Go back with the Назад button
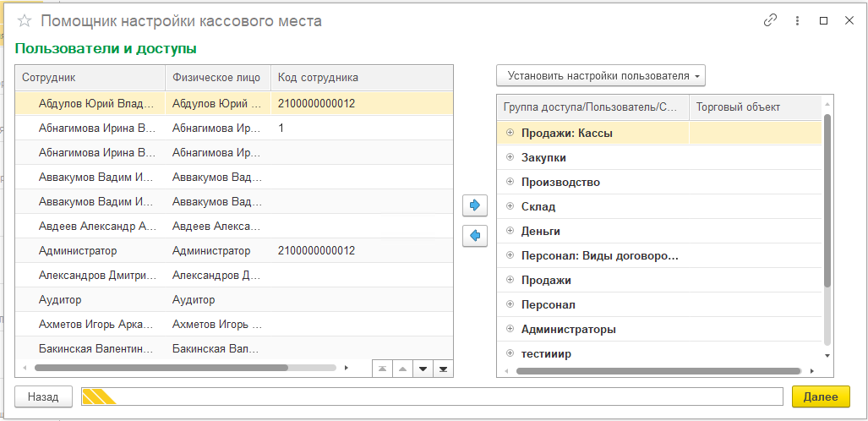Viewport: 868px width, 421px height. [x=43, y=396]
